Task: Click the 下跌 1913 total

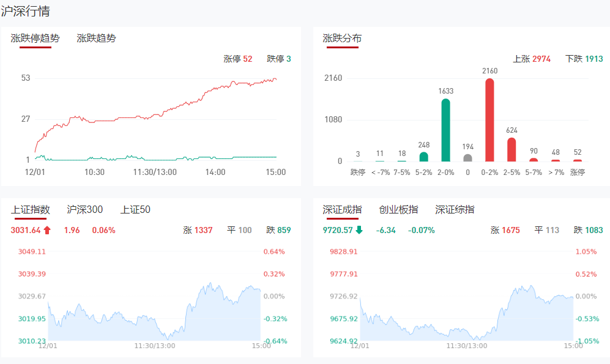Action: pyautogui.click(x=584, y=59)
